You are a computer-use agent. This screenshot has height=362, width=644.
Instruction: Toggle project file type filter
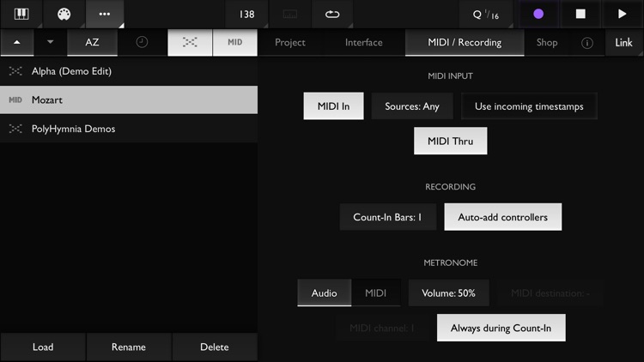[x=190, y=42]
